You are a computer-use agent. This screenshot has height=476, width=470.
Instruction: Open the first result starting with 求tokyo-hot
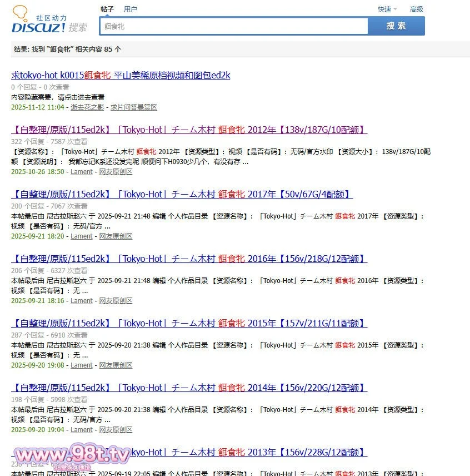click(121, 75)
